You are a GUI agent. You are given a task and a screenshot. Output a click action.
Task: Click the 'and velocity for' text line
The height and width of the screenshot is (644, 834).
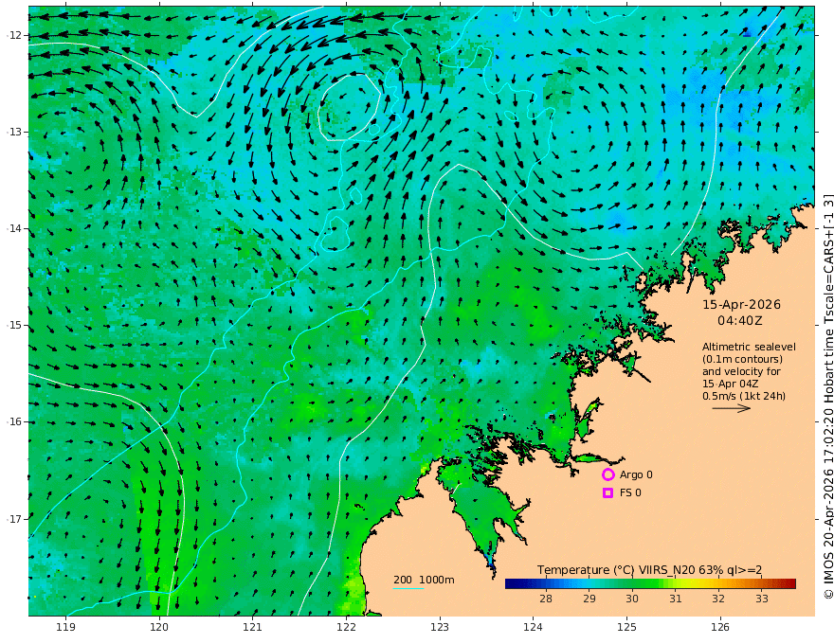741,371
